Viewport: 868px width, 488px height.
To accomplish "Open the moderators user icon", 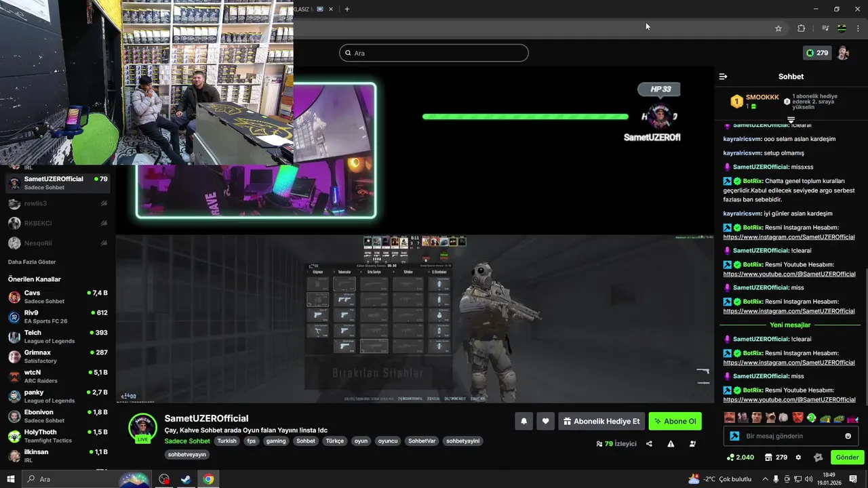I will [x=692, y=444].
